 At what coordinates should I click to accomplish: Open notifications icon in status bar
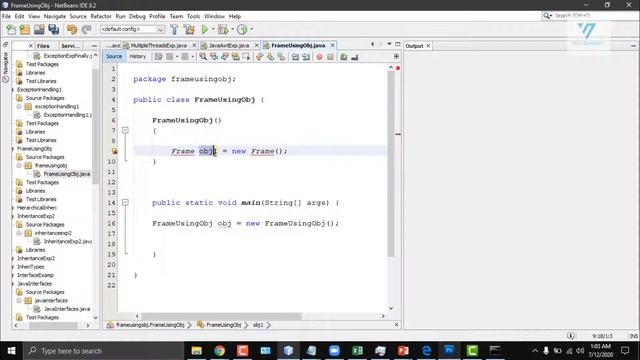coord(571,336)
